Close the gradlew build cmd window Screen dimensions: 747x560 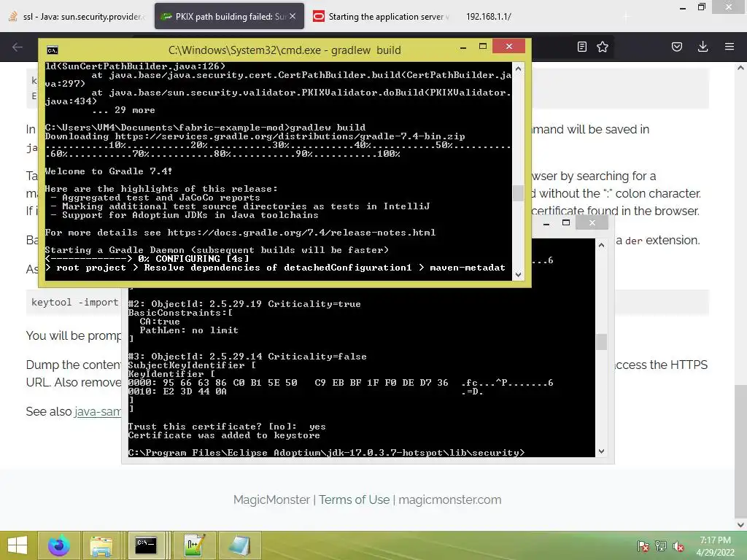click(508, 46)
